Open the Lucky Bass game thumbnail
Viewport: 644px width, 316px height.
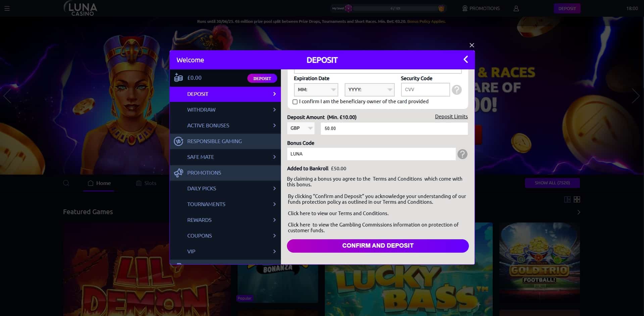coord(409,269)
